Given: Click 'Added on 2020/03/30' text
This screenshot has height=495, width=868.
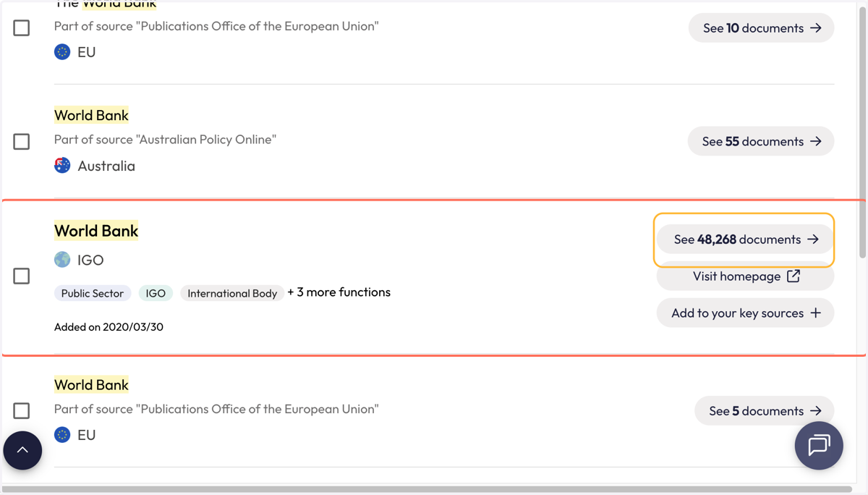Looking at the screenshot, I should point(109,327).
